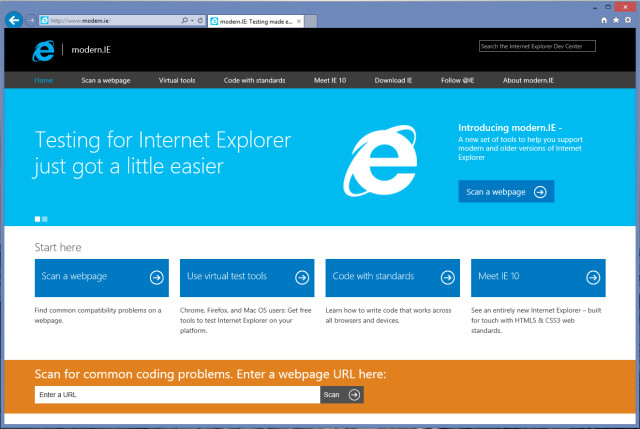Screen dimensions: 640x429
Task: Click 'See an entirely new Internet Explorer' description
Action: [x=536, y=320]
